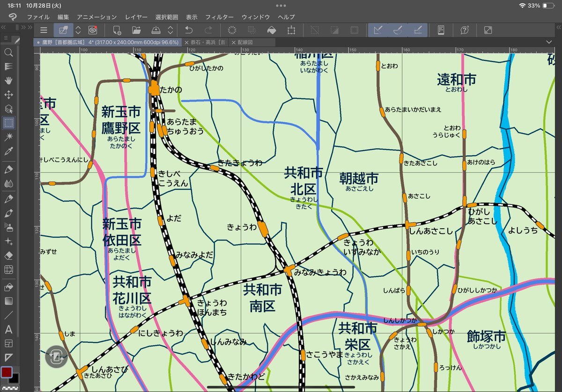Open the stepper arrows beside the save icon
This screenshot has width=562, height=392.
point(170,30)
